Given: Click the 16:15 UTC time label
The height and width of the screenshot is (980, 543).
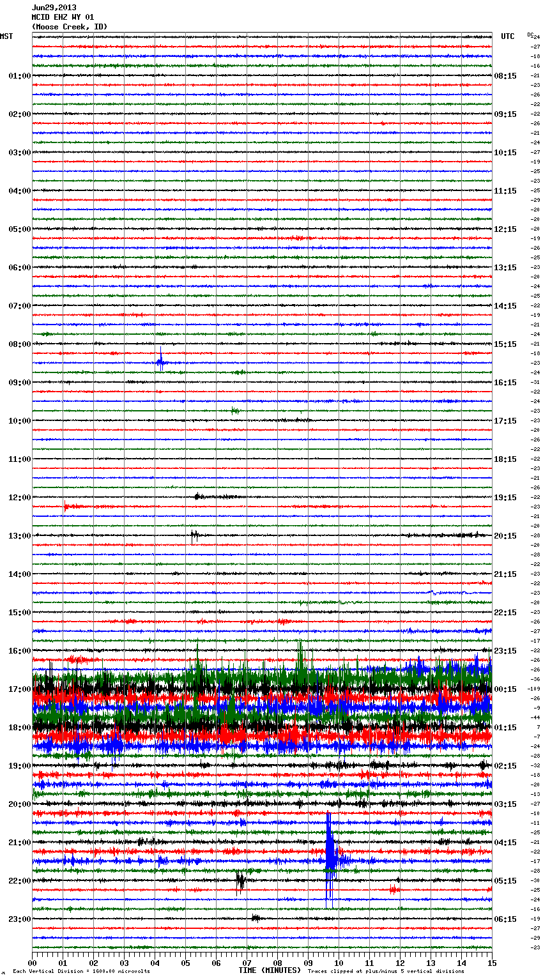Looking at the screenshot, I should pyautogui.click(x=505, y=383).
